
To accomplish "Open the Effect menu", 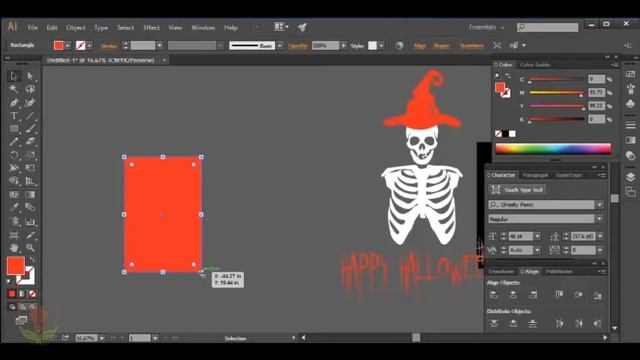I will point(151,27).
